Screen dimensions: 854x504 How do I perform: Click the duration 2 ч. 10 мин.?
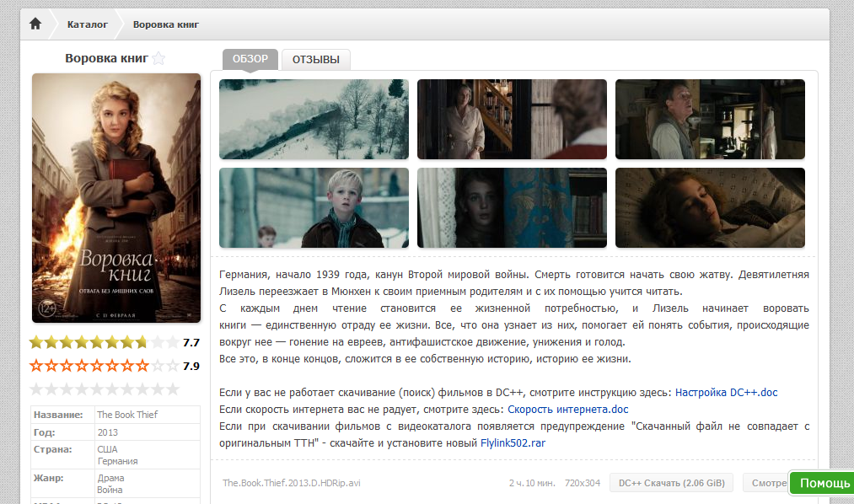(532, 483)
